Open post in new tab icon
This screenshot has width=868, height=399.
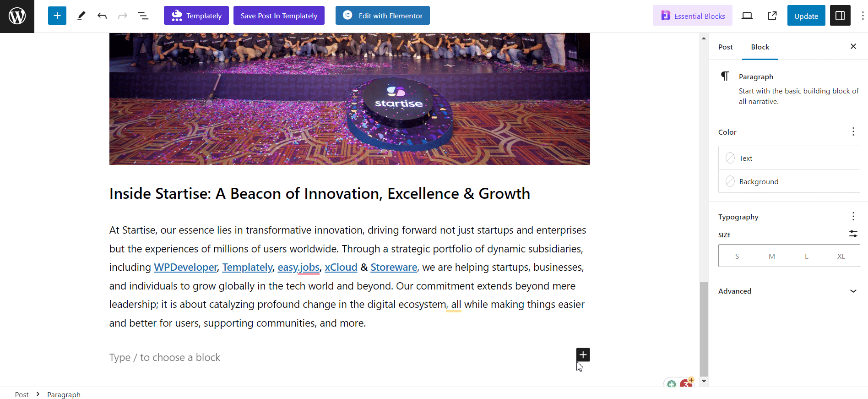772,16
